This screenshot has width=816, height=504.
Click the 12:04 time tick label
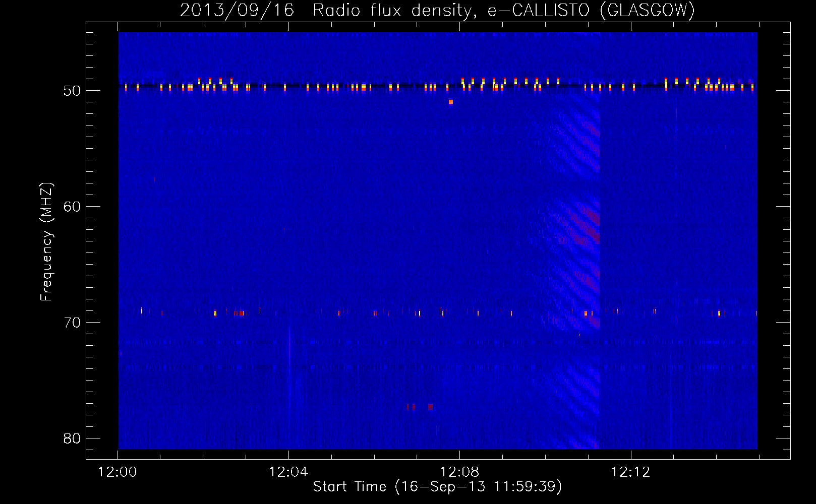click(288, 472)
